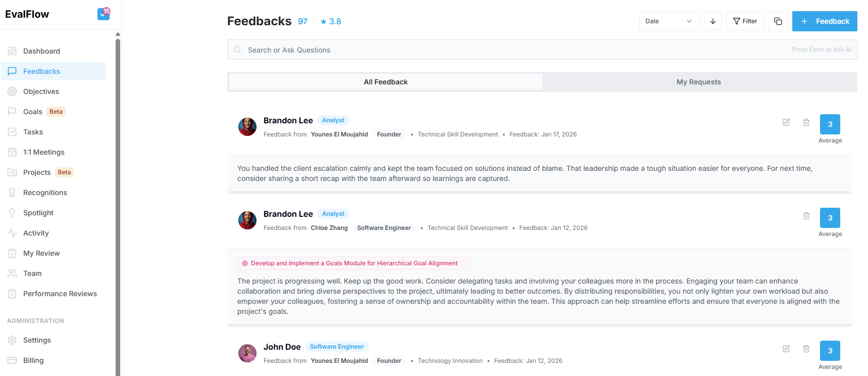Open Performance Reviews in sidebar
868x376 pixels.
(x=60, y=294)
